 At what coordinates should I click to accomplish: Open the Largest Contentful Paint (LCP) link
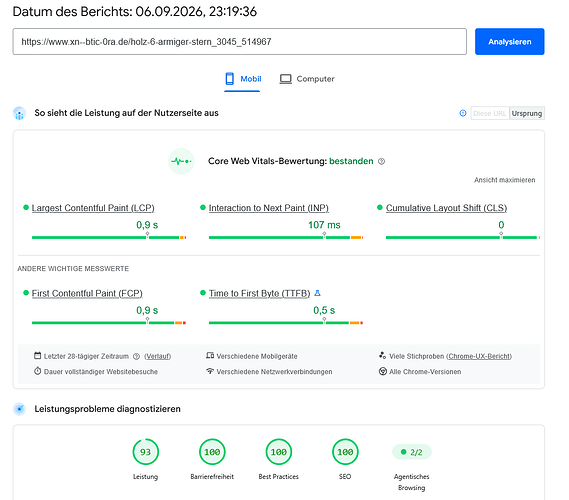tap(93, 208)
